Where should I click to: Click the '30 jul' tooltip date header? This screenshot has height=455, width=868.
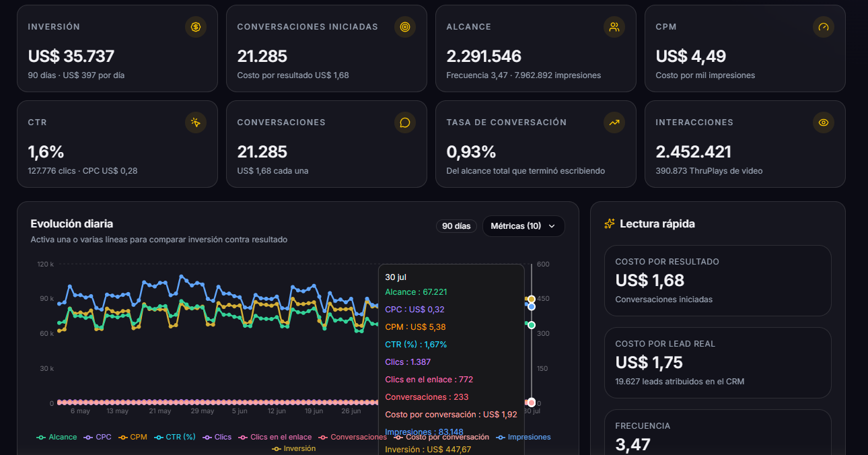point(396,277)
